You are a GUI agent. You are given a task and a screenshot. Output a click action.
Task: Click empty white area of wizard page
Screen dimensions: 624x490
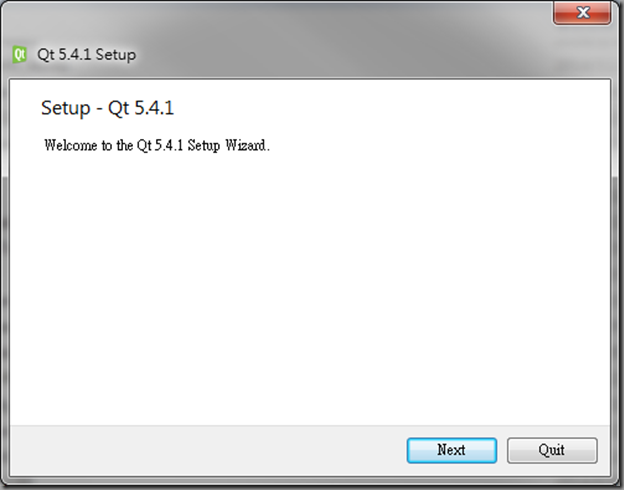click(310, 287)
